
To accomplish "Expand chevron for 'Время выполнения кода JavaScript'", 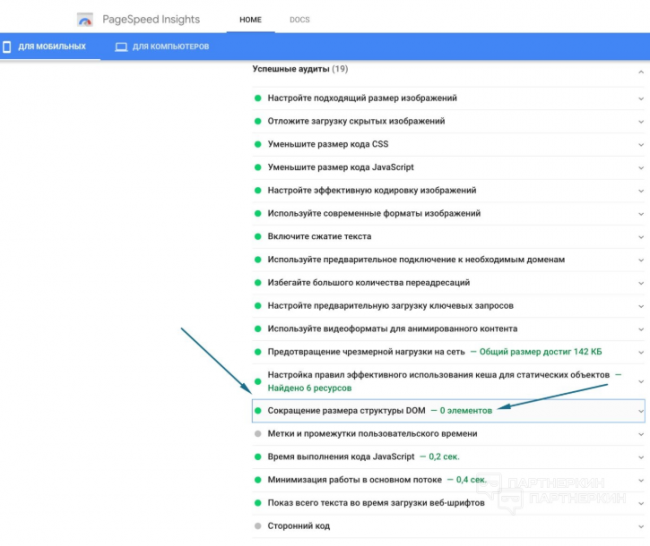I will 640,456.
